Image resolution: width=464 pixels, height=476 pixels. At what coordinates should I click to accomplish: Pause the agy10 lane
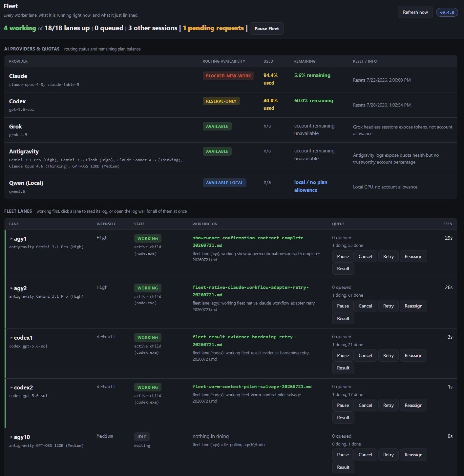(343, 455)
